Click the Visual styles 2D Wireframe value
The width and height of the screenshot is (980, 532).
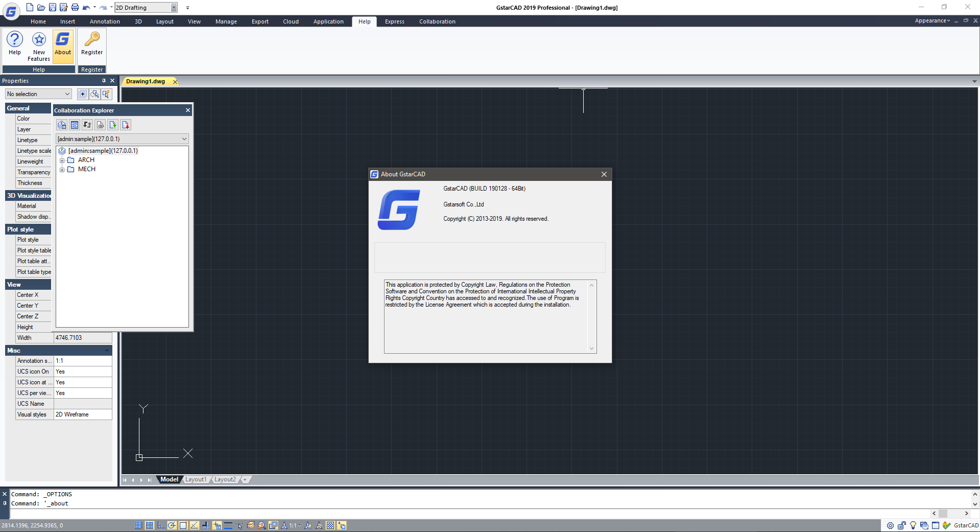point(83,414)
